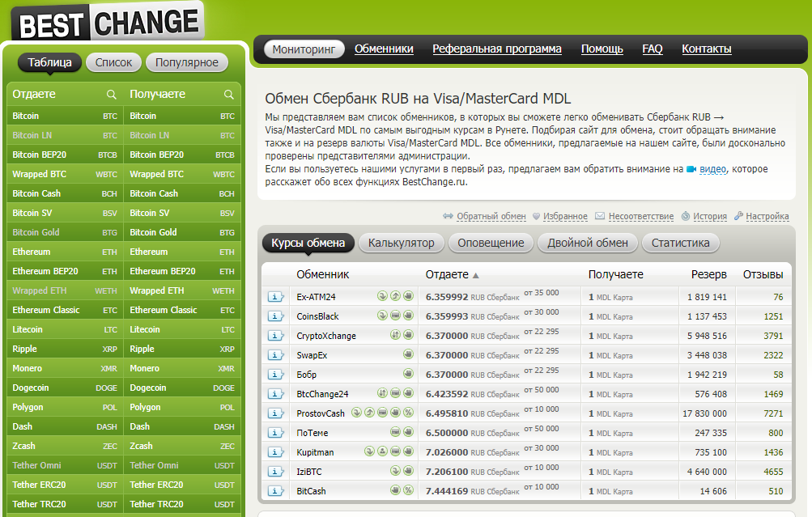Open info icon for CryptoXchange exchanger
This screenshot has height=517, width=812.
[275, 336]
